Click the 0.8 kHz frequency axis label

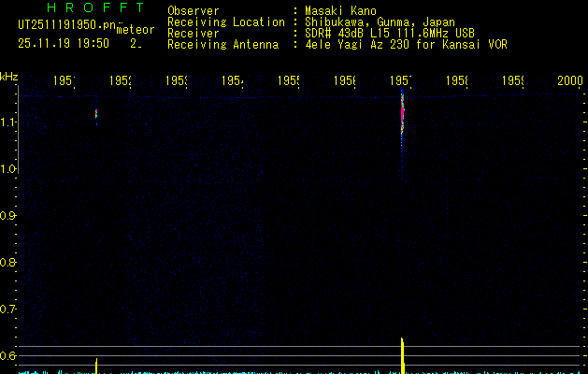(8, 262)
